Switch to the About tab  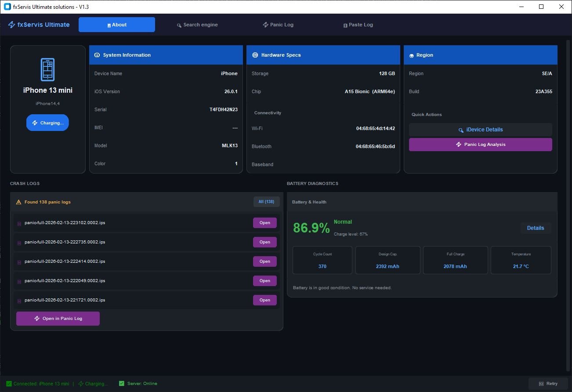click(x=117, y=25)
